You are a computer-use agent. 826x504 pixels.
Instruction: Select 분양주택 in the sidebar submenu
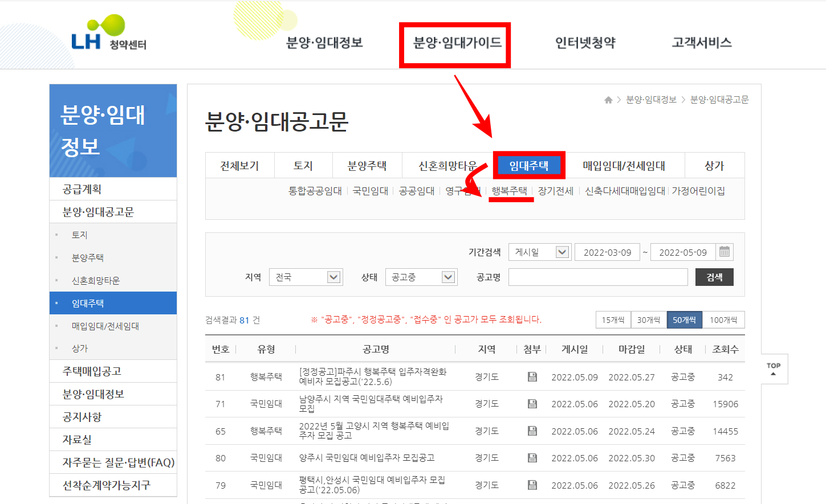113,257
